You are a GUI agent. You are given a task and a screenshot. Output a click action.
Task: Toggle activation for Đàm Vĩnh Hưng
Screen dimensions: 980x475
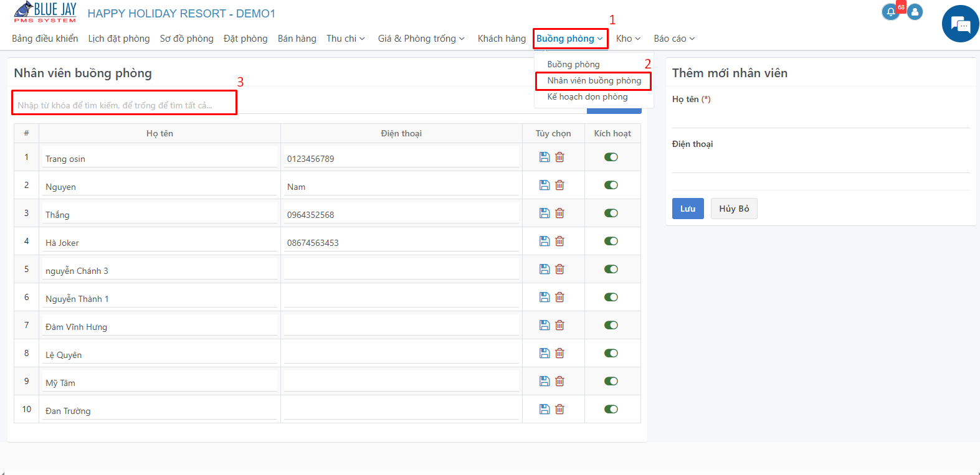click(x=611, y=325)
